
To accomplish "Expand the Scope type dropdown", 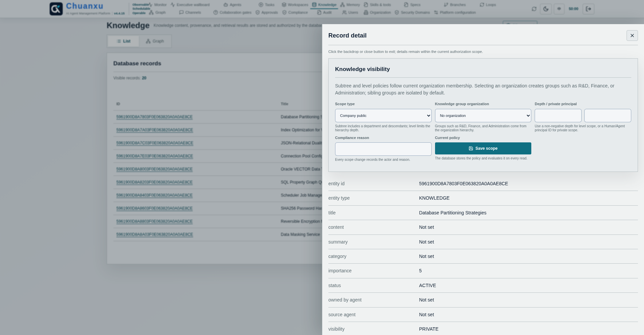I will pyautogui.click(x=383, y=116).
